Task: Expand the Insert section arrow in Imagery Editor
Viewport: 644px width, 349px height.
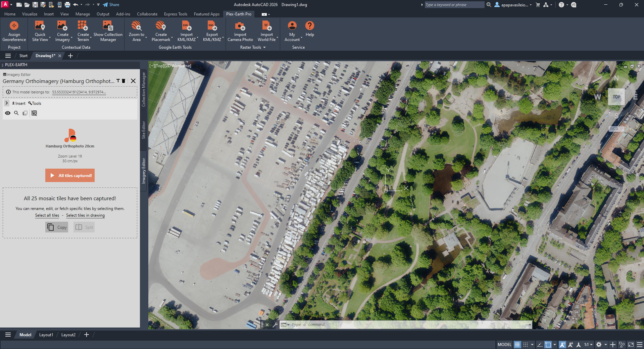Action: click(6, 103)
